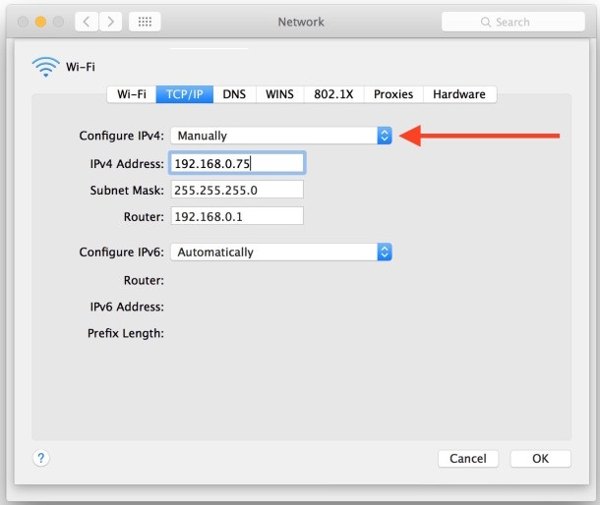This screenshot has height=505, width=600.
Task: Switch to the DNS tab
Action: [234, 94]
